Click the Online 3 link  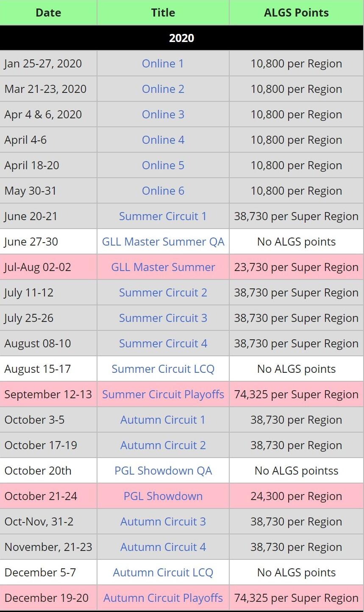pos(163,115)
